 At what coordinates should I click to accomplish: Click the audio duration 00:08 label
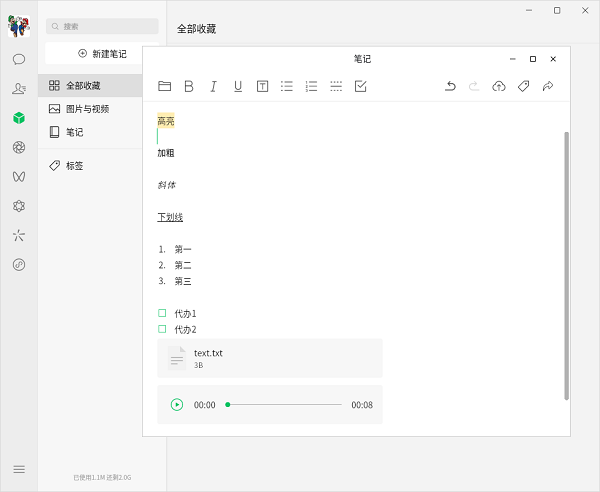pos(362,405)
